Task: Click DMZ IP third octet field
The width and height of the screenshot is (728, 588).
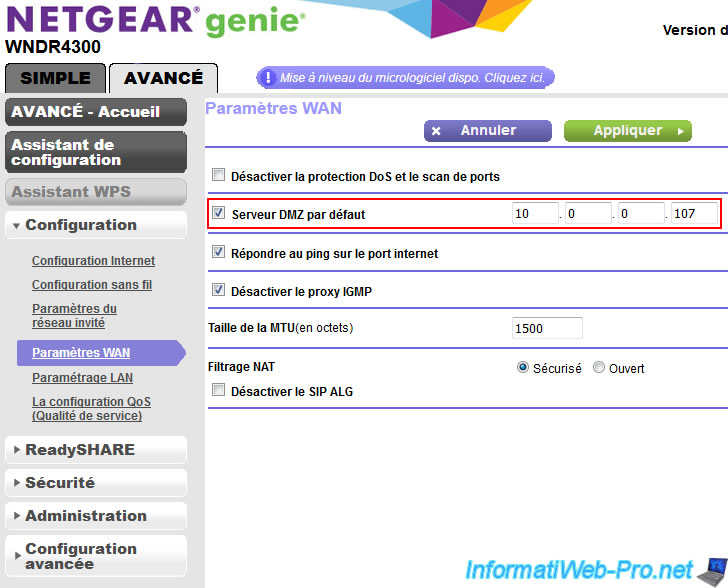Action: 641,213
